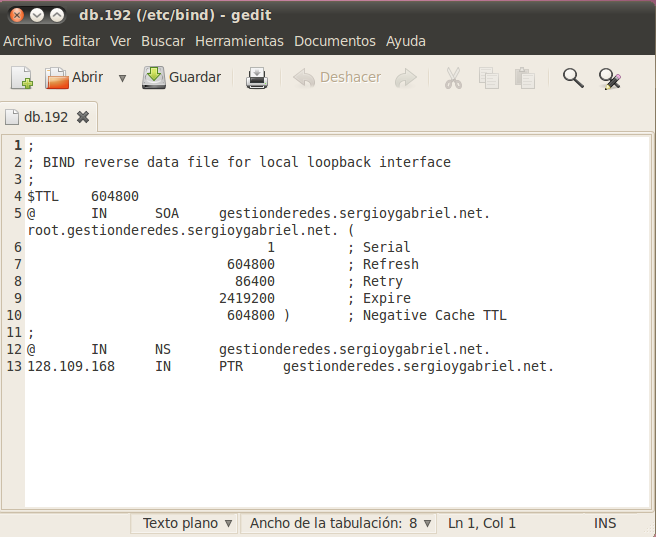
Task: Open the Ancho de la tabulación dropdown
Action: pos(338,523)
